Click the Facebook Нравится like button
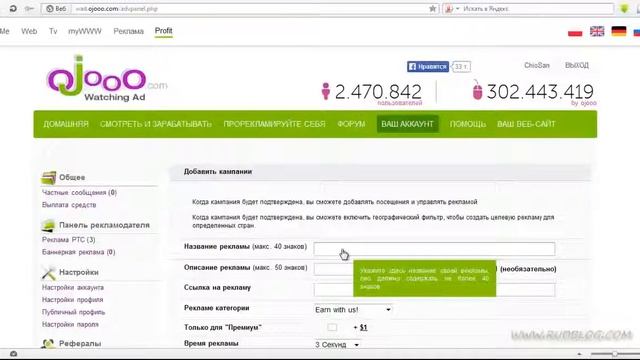This screenshot has width=640, height=360. tap(428, 66)
